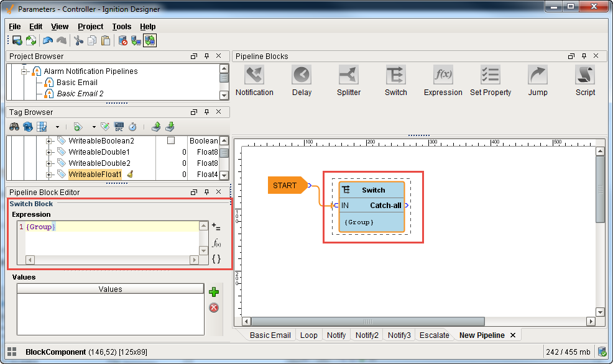The height and width of the screenshot is (364, 613).
Task: Insert a function with the f(x) icon
Action: pyautogui.click(x=216, y=243)
